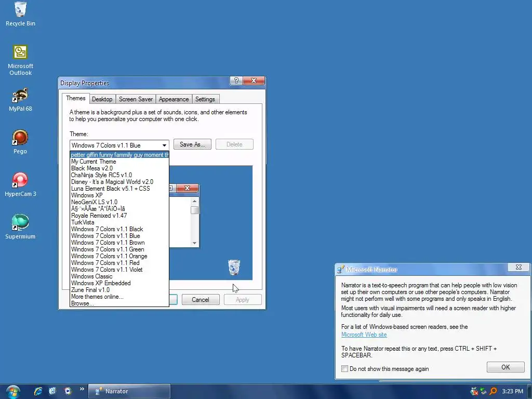Image resolution: width=532 pixels, height=399 pixels.
Task: Pick Windows 7 Colors v1.1 Brown
Action: 119,243
